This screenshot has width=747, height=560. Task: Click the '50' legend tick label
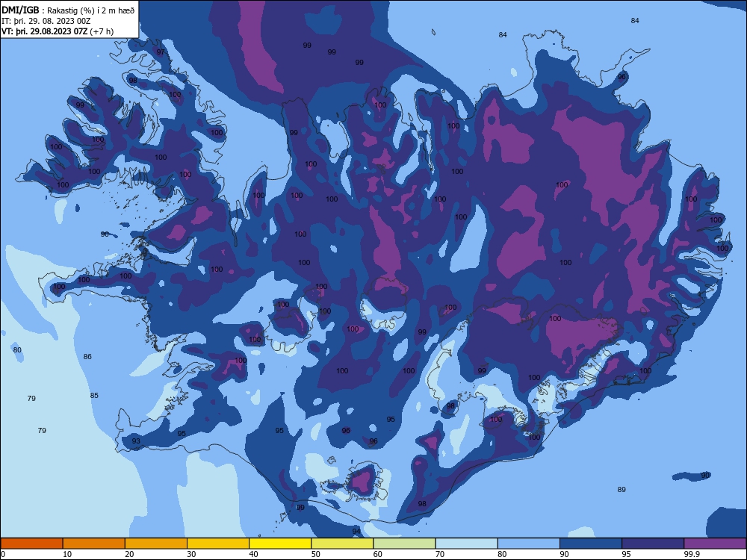[316, 554]
